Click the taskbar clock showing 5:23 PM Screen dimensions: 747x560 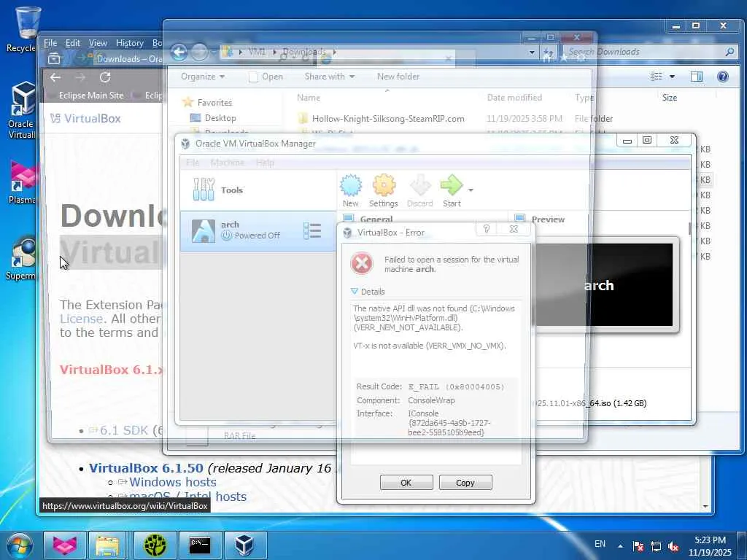click(710, 546)
